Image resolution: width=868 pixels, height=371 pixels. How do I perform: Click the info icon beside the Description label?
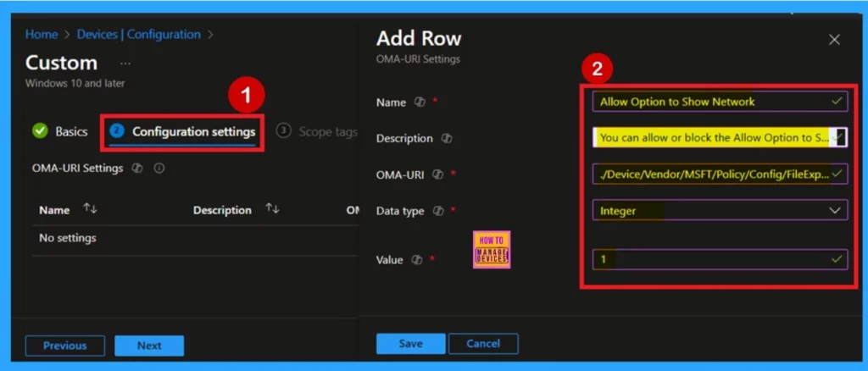[446, 139]
